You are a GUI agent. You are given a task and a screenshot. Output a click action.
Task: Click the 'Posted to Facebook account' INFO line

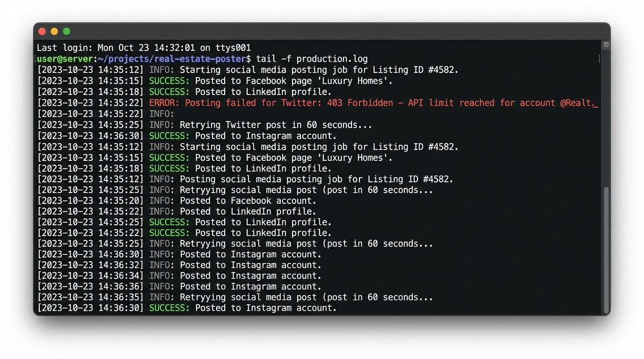[x=177, y=201]
